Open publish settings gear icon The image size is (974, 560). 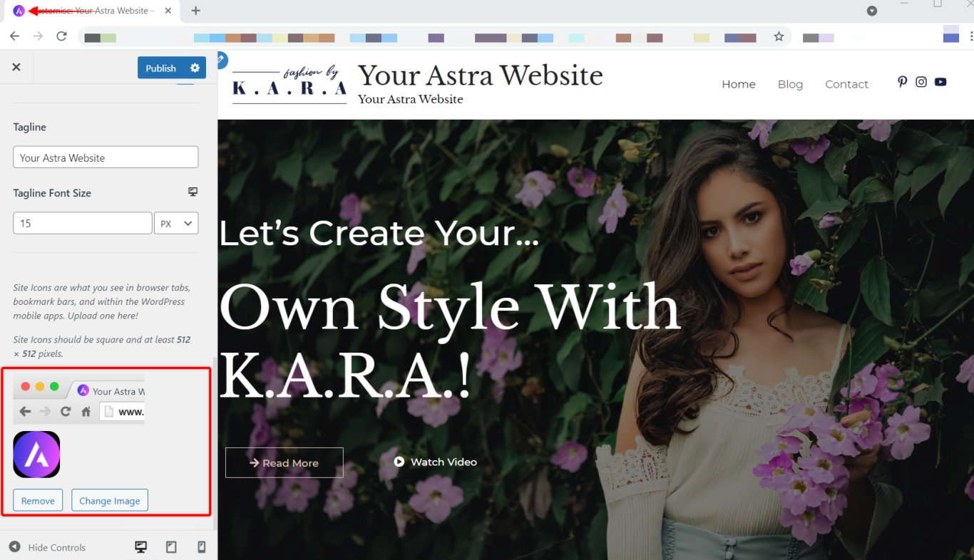click(195, 68)
